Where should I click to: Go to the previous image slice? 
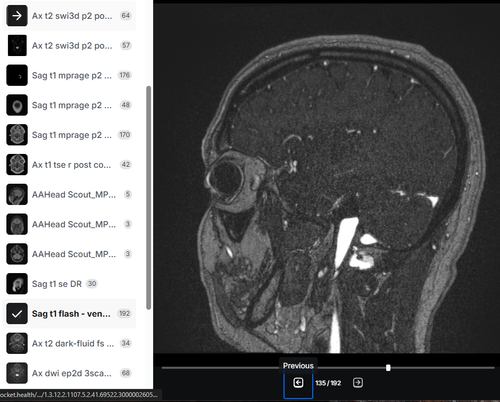coord(298,383)
